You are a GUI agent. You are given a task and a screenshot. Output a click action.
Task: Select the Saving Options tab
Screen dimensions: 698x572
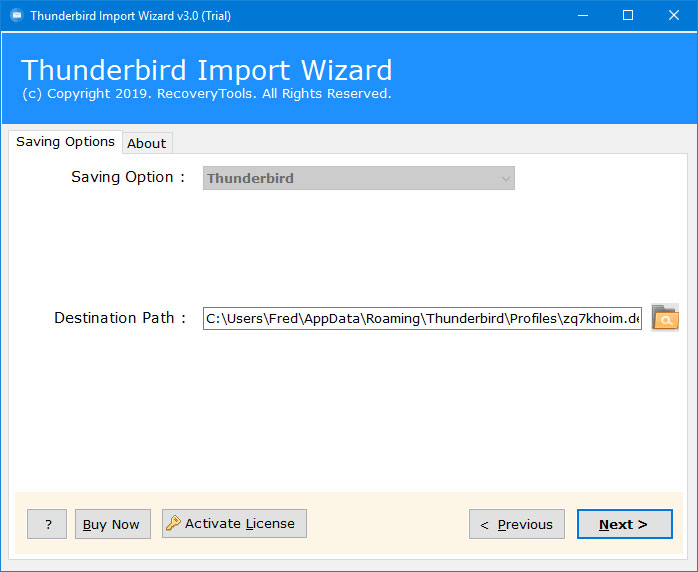[x=65, y=142]
